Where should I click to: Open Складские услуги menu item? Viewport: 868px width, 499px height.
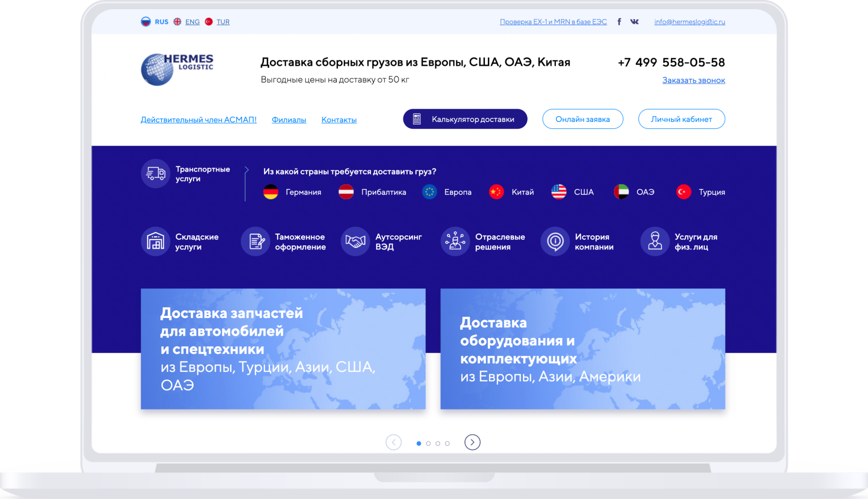click(x=197, y=242)
